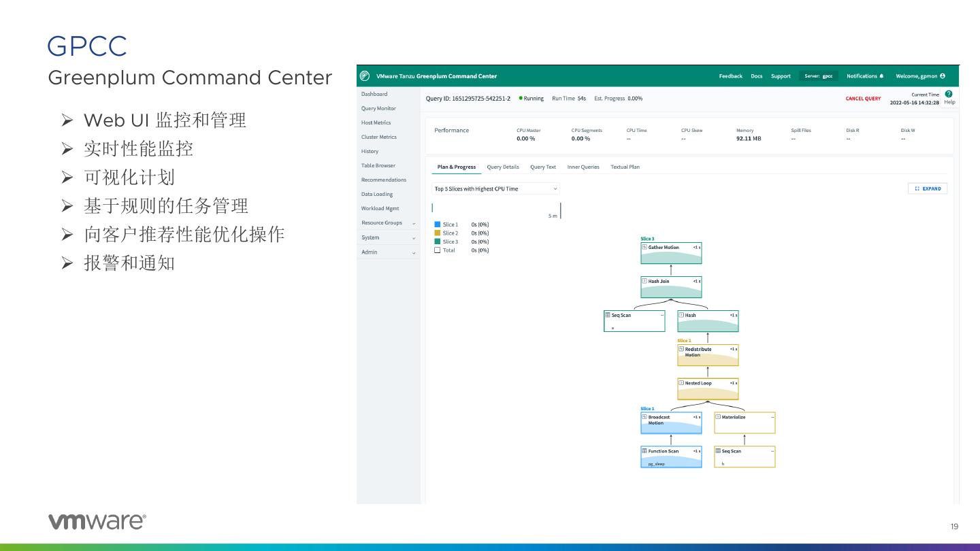The width and height of the screenshot is (980, 551).
Task: Click the Gather Motion node icon
Action: click(644, 247)
